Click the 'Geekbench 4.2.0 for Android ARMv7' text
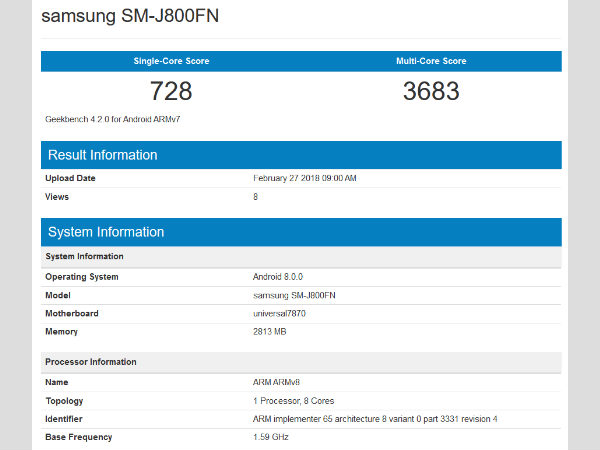This screenshot has width=600, height=450. click(112, 119)
